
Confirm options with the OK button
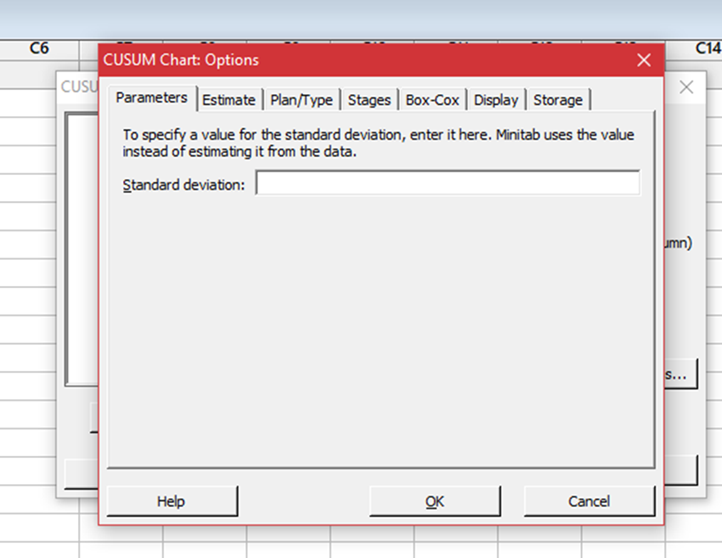tap(434, 501)
